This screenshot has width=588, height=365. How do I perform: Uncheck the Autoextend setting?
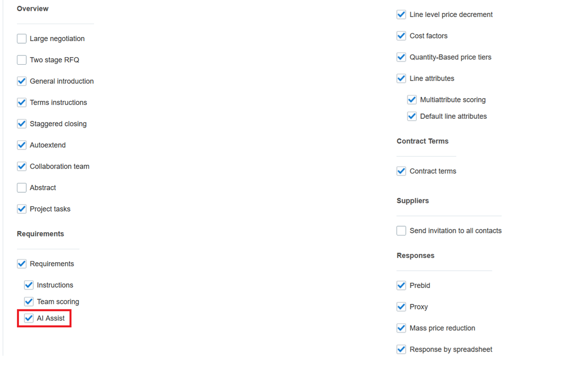click(x=22, y=145)
